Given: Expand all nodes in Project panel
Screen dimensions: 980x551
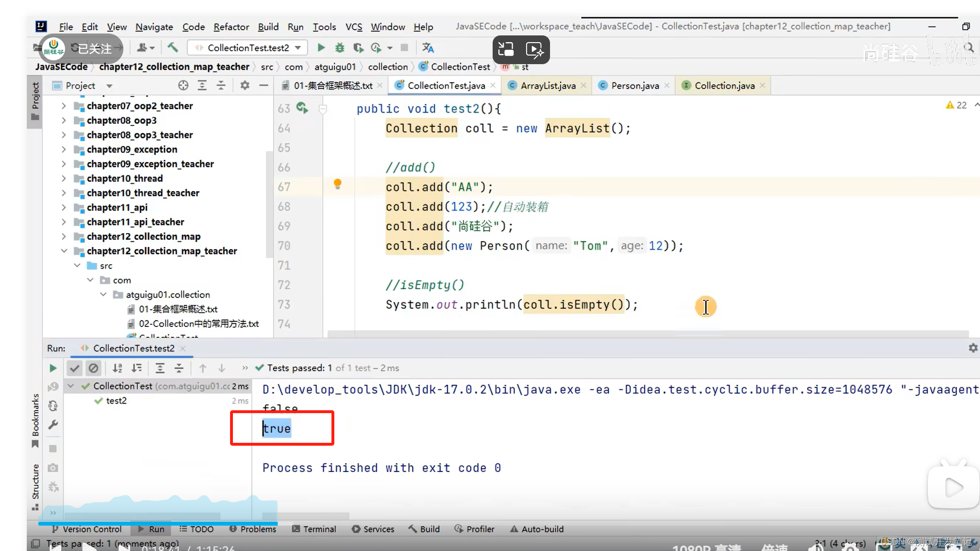Looking at the screenshot, I should click(x=202, y=85).
